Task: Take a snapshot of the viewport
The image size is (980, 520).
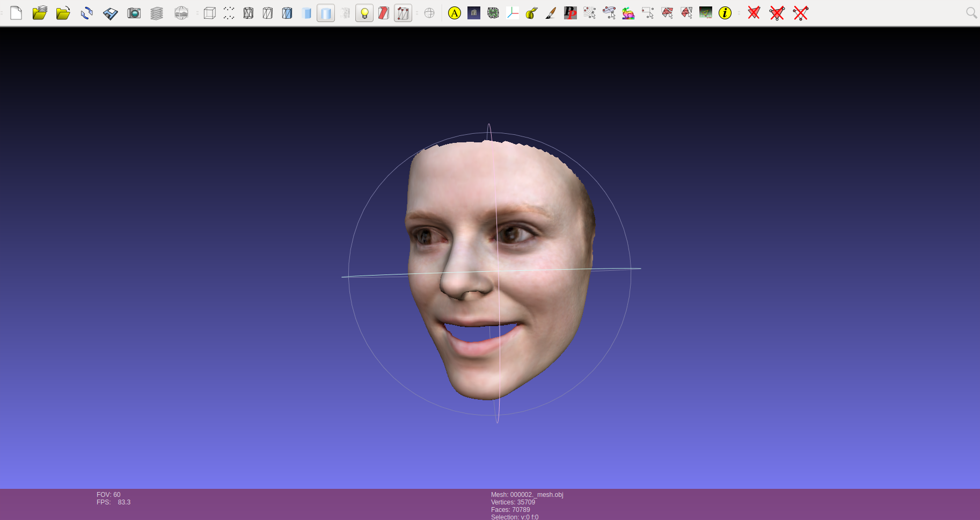Action: (x=134, y=13)
